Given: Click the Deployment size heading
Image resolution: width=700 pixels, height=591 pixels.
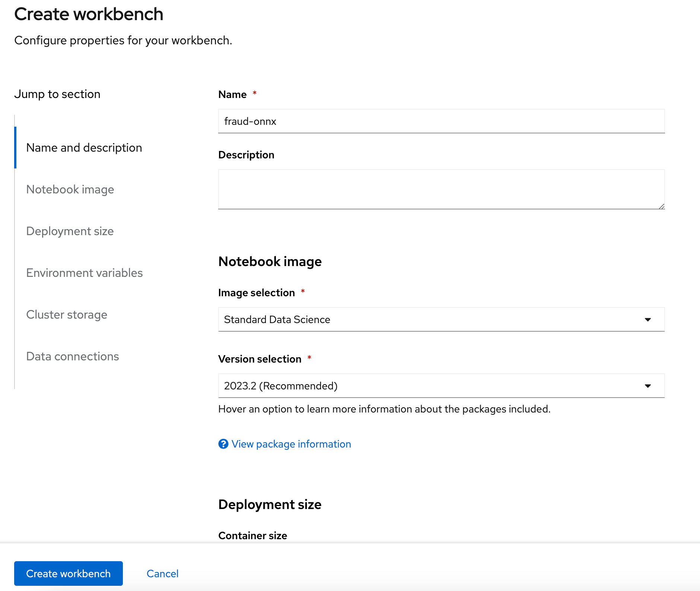Looking at the screenshot, I should 270,504.
